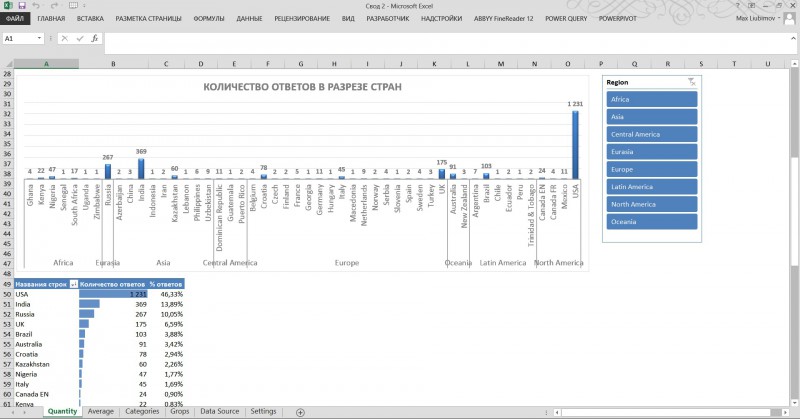The width and height of the screenshot is (800, 419).
Task: Click the table icon in the quick access toolbar
Action: tap(73, 6)
